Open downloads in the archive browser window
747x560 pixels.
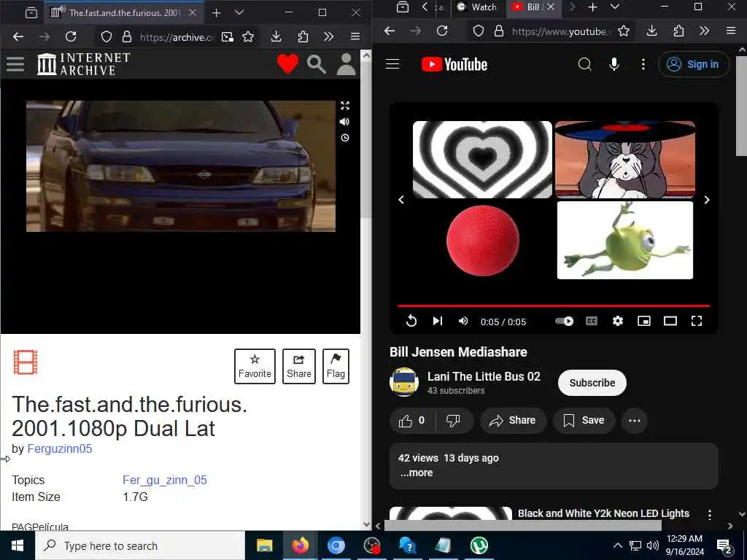click(276, 36)
